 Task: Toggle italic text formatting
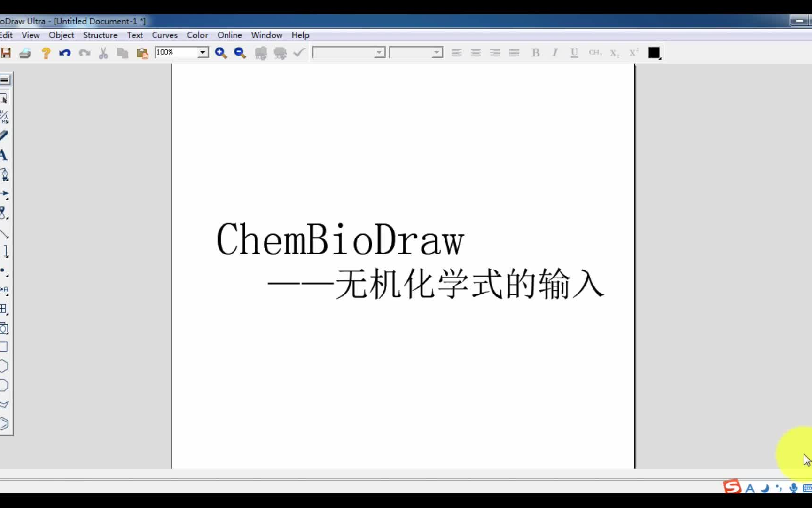click(x=555, y=53)
